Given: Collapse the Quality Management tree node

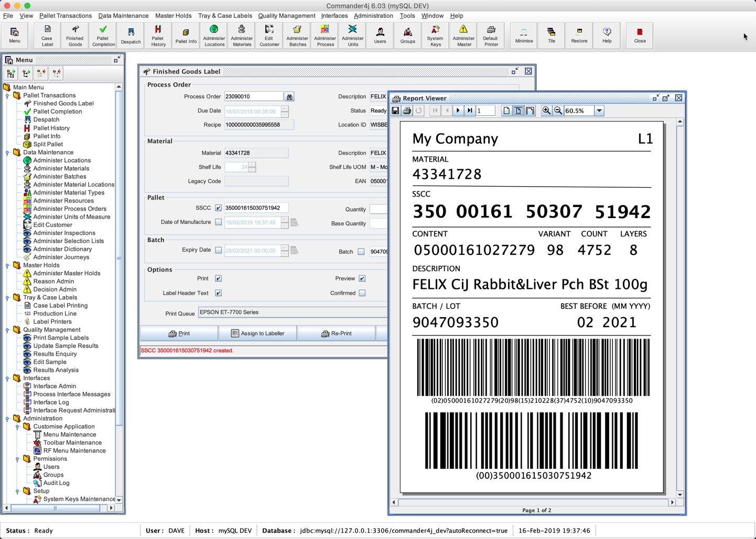Looking at the screenshot, I should (x=7, y=330).
